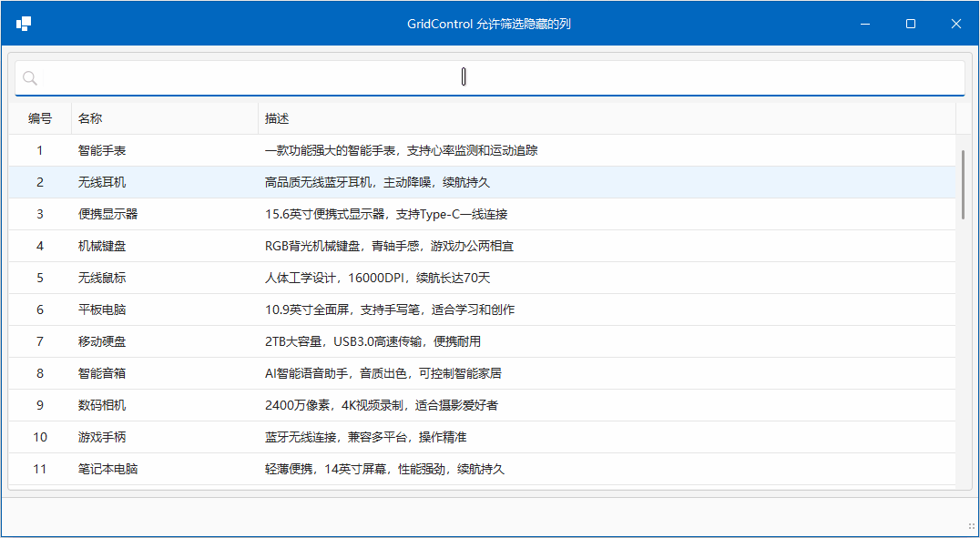Click the magnifier search icon
Viewport: 980px width, 538px height.
[x=30, y=77]
